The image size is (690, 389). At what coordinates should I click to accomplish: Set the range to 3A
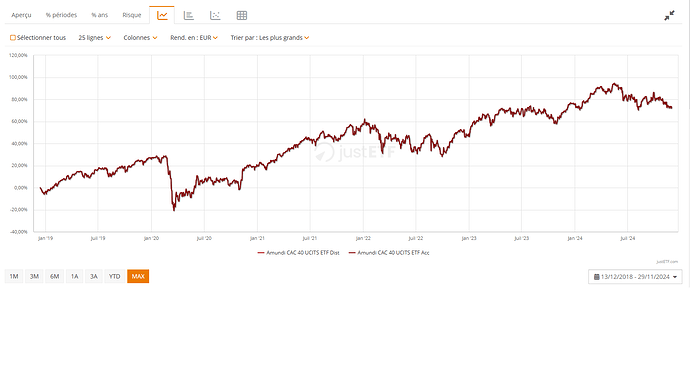94,276
